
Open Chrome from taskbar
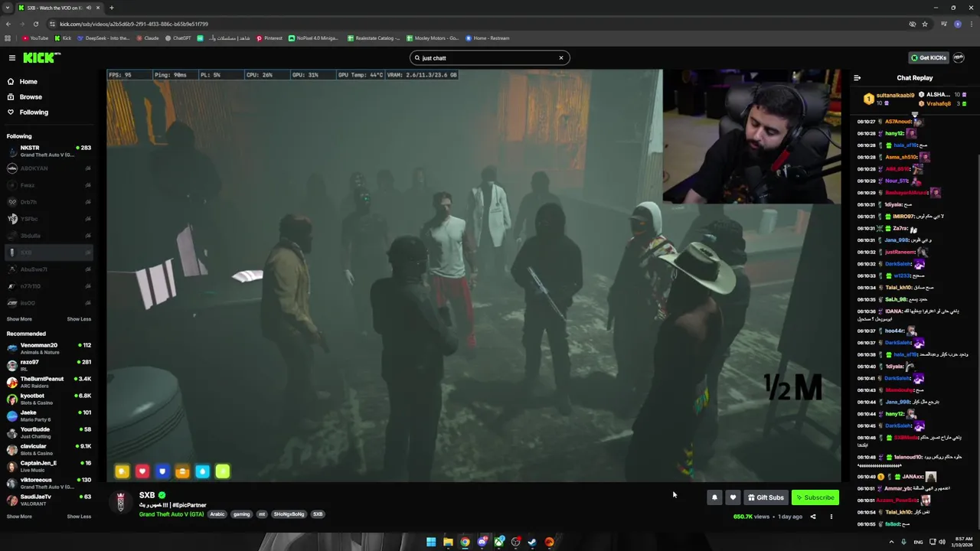pos(465,542)
